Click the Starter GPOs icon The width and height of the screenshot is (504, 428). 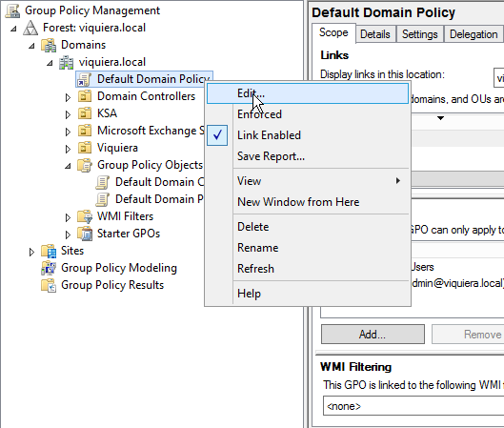(85, 234)
